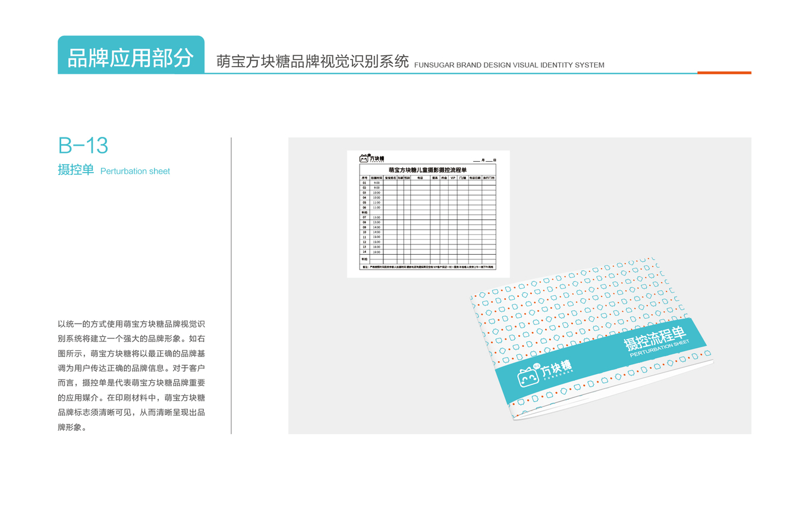The image size is (812, 517).
Task: Click the teal 摄控单 heading
Action: click(75, 170)
